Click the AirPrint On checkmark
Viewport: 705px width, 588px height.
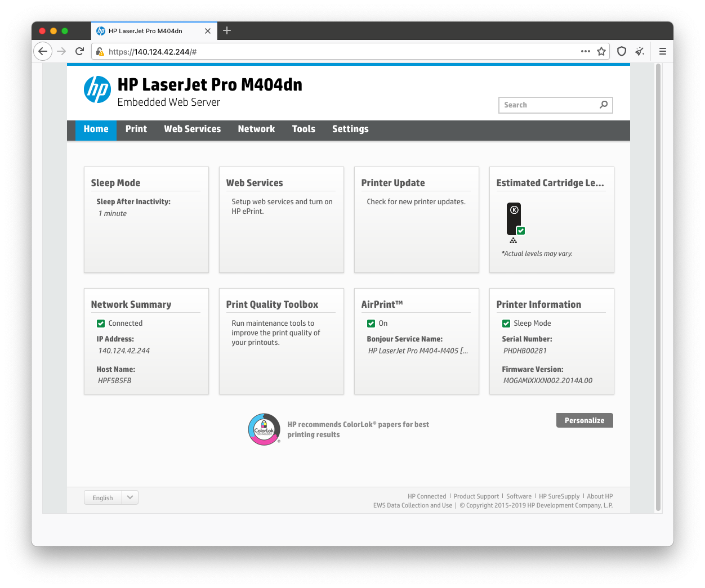pos(371,324)
